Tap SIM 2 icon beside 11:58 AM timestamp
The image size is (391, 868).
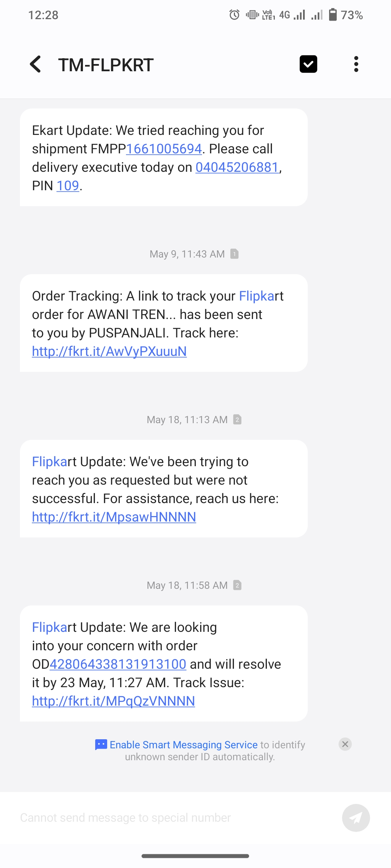pyautogui.click(x=237, y=585)
